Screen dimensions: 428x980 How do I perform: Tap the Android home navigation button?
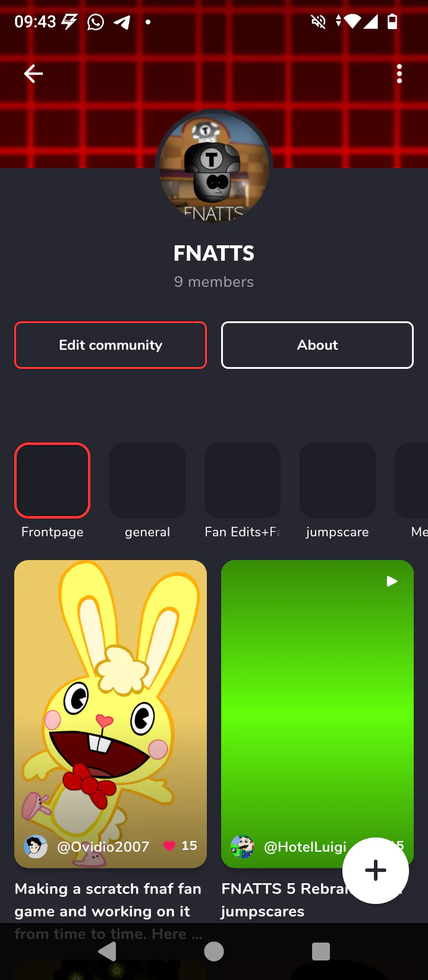[214, 951]
